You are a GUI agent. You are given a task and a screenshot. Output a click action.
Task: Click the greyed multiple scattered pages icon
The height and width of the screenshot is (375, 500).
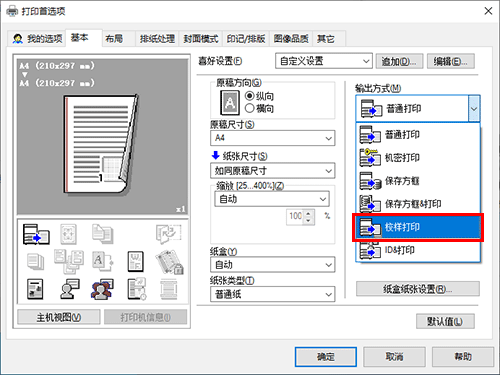[x=69, y=261]
